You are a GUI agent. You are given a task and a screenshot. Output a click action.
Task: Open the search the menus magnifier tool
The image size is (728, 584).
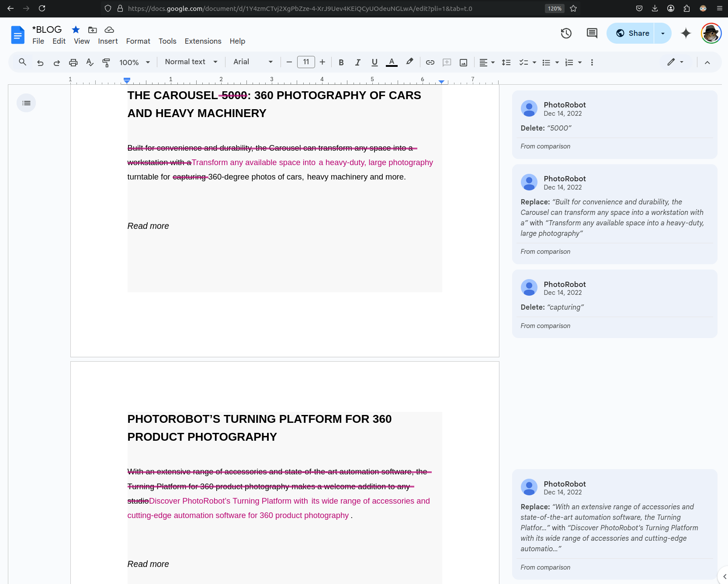(x=23, y=62)
